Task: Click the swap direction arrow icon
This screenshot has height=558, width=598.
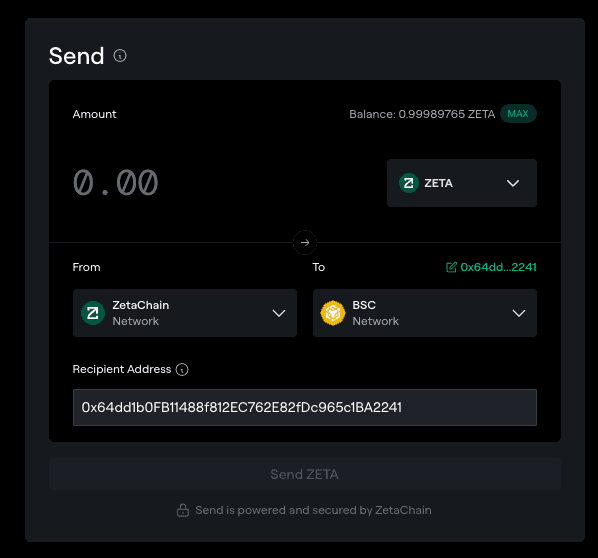Action: (x=305, y=242)
